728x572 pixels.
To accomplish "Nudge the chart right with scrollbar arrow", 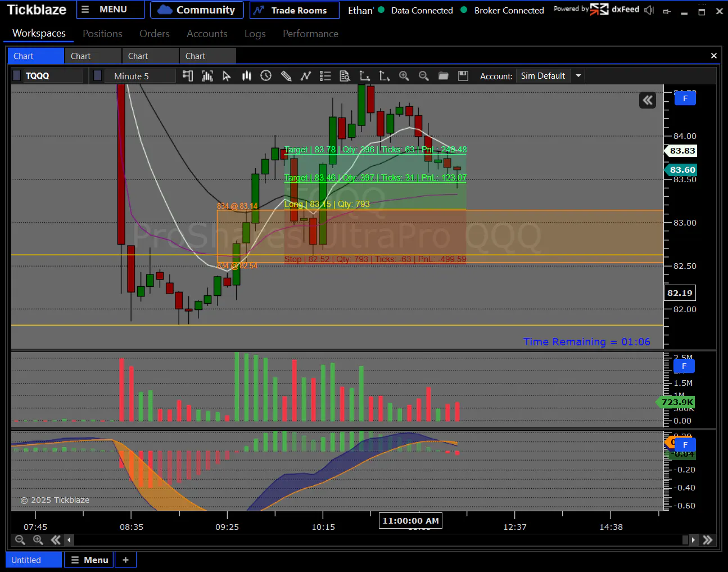I will pyautogui.click(x=693, y=540).
